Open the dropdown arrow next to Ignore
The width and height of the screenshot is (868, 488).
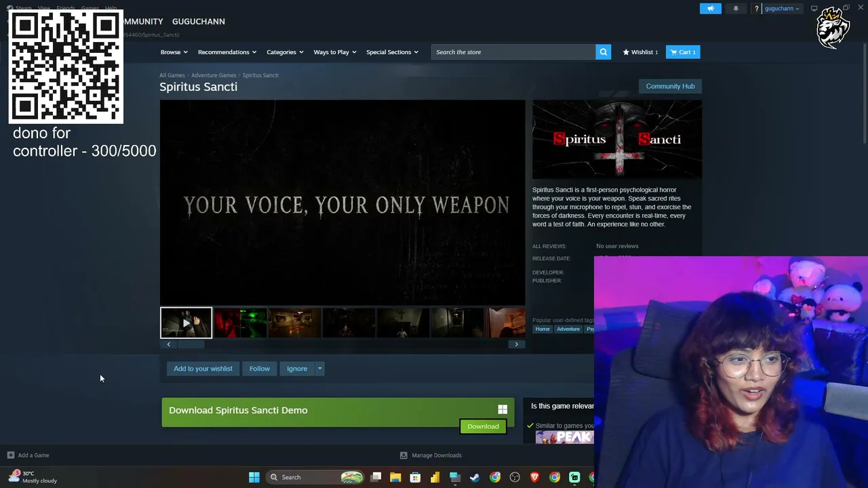[x=319, y=369]
